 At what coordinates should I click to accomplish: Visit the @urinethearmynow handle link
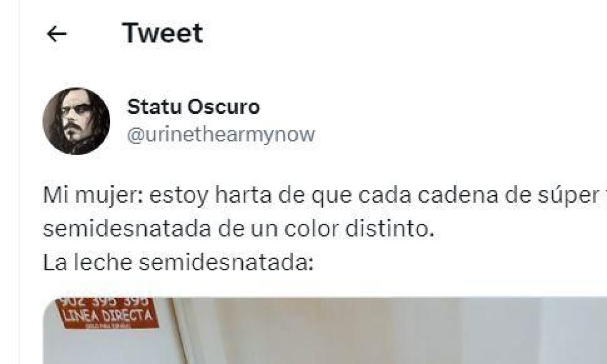(221, 134)
